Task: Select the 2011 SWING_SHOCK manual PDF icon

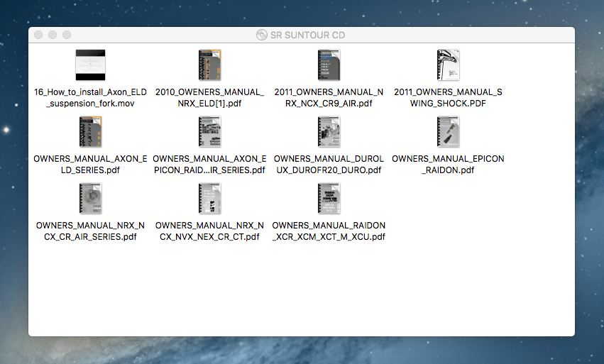Action: (448, 65)
